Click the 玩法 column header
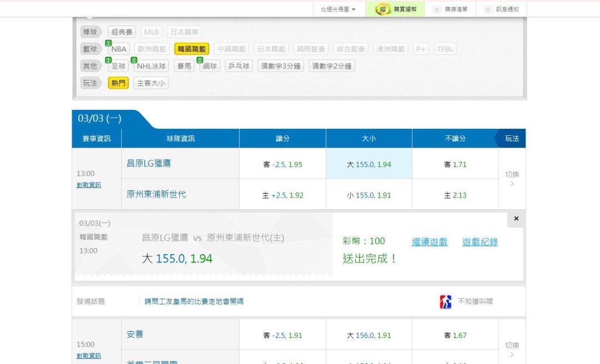 (512, 138)
